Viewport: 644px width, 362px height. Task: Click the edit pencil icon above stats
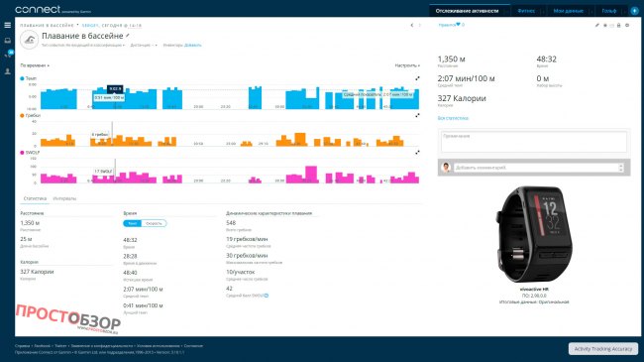(597, 25)
